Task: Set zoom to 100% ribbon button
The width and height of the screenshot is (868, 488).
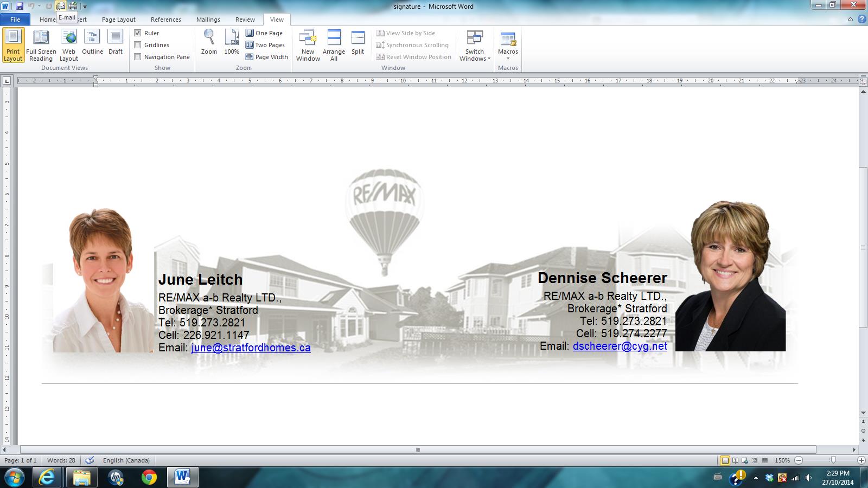Action: [232, 42]
